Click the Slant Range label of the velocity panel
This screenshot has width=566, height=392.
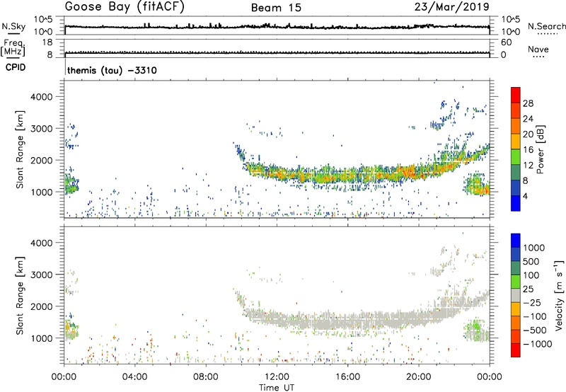click(20, 295)
